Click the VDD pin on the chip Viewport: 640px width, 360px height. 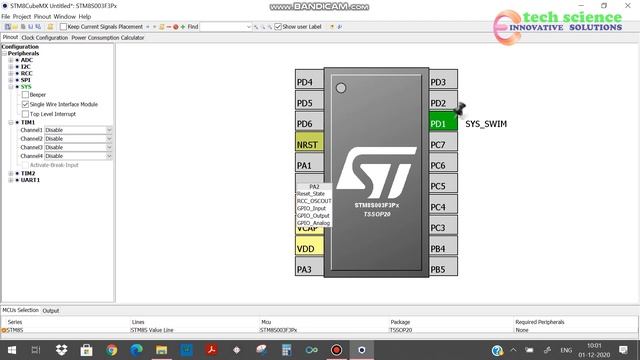309,246
